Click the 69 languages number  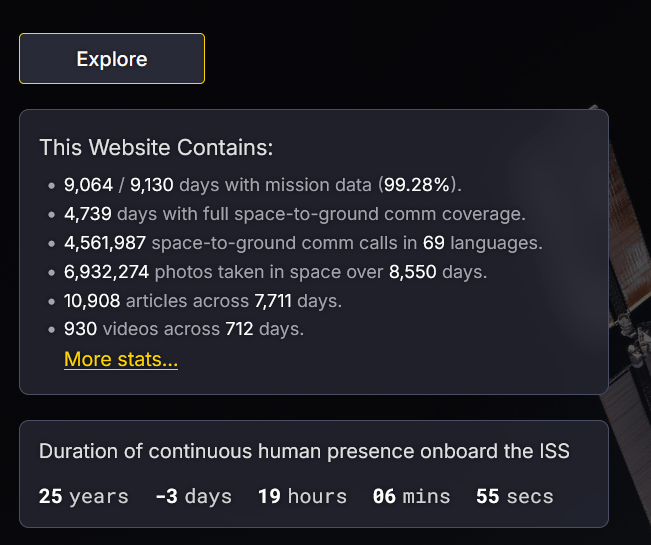click(x=433, y=243)
